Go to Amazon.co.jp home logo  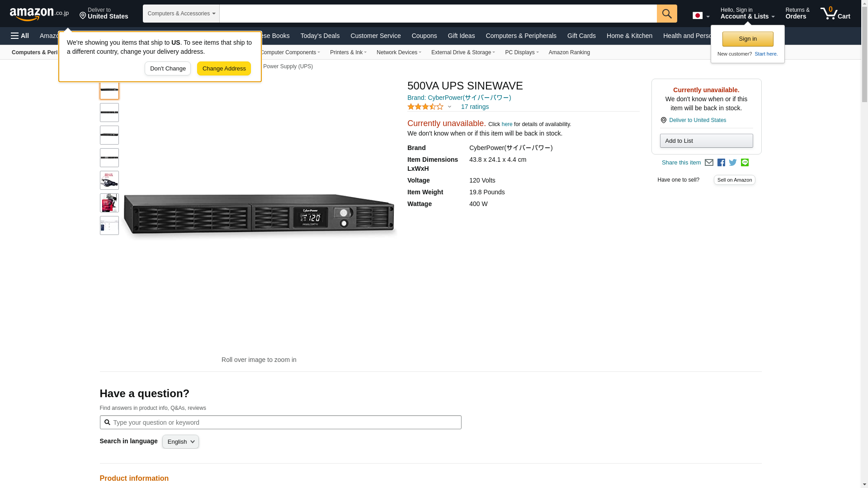(39, 14)
